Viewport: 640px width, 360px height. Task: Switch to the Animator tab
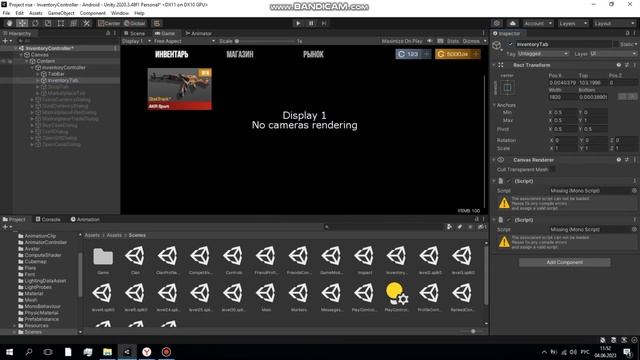(199, 33)
